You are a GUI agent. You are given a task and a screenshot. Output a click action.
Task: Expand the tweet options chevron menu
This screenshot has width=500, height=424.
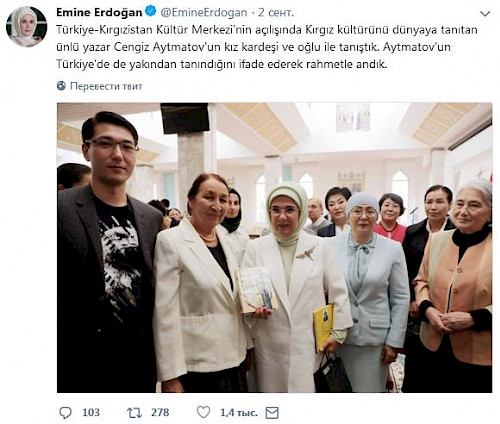pos(485,14)
